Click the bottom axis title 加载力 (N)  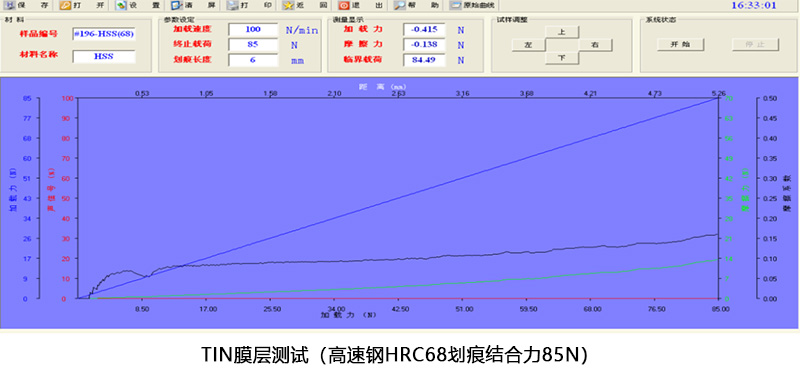click(x=348, y=315)
